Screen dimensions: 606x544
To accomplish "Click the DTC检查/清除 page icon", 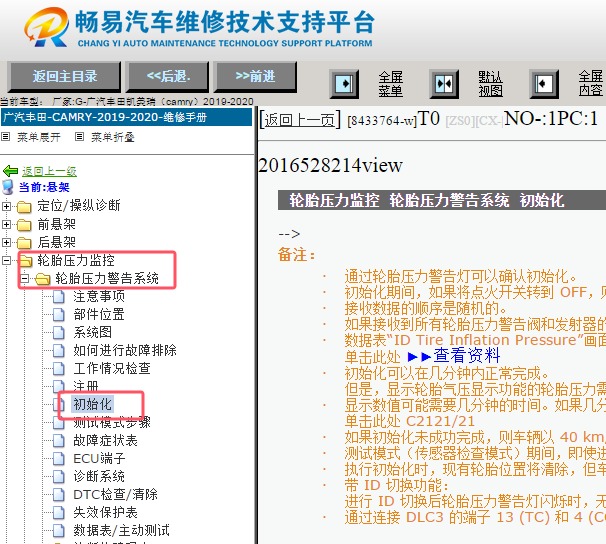I will click(x=59, y=495).
